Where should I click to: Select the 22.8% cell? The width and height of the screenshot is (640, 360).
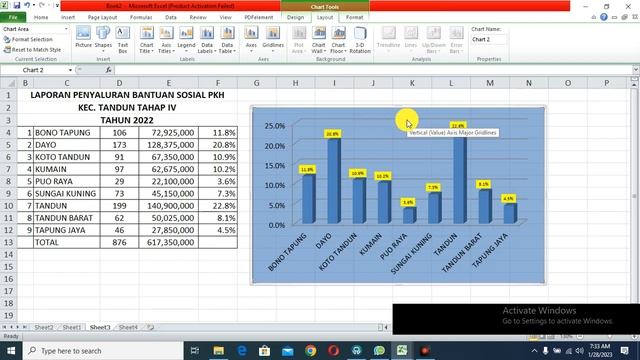[218, 206]
